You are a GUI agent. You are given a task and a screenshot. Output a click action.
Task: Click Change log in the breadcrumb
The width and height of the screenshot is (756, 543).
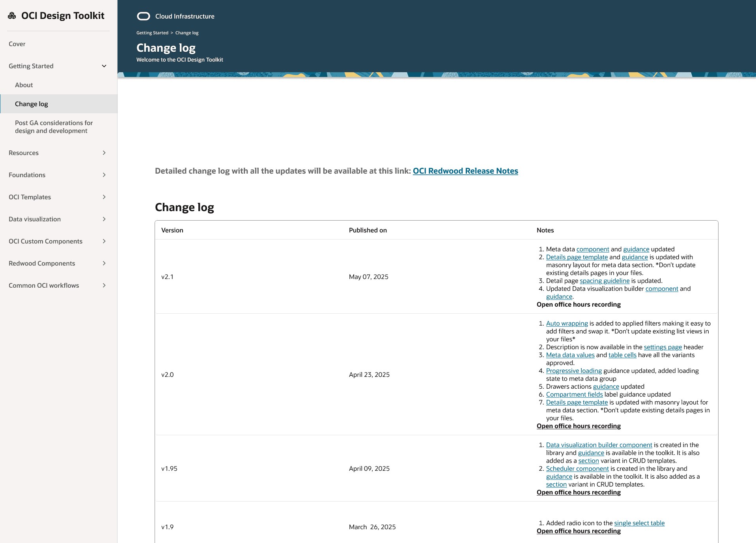[187, 33]
